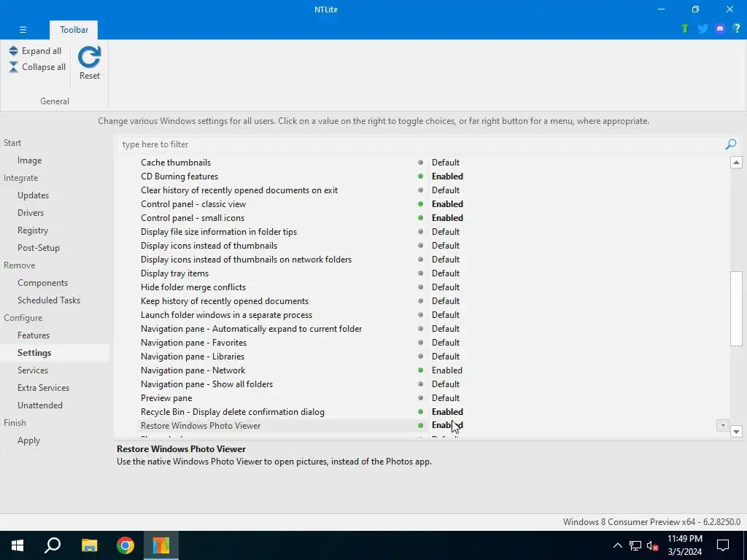Click the Collapse all button

point(37,67)
